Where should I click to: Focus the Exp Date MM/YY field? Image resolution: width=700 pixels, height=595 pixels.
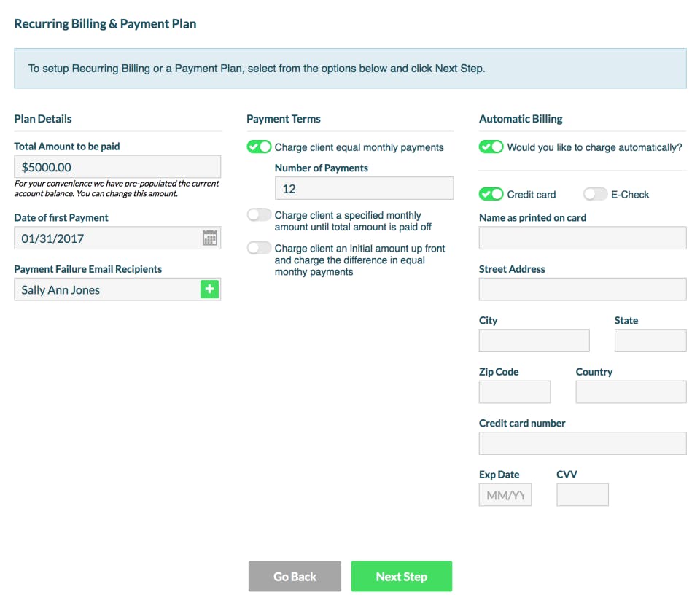505,494
